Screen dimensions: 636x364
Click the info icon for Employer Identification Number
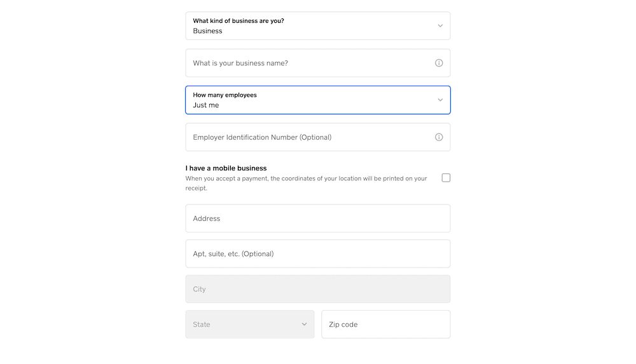coord(439,137)
